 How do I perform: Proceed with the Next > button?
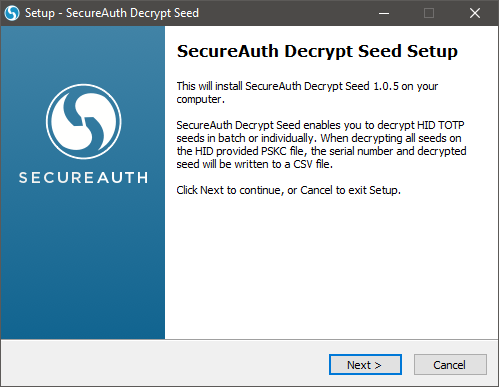[365, 365]
